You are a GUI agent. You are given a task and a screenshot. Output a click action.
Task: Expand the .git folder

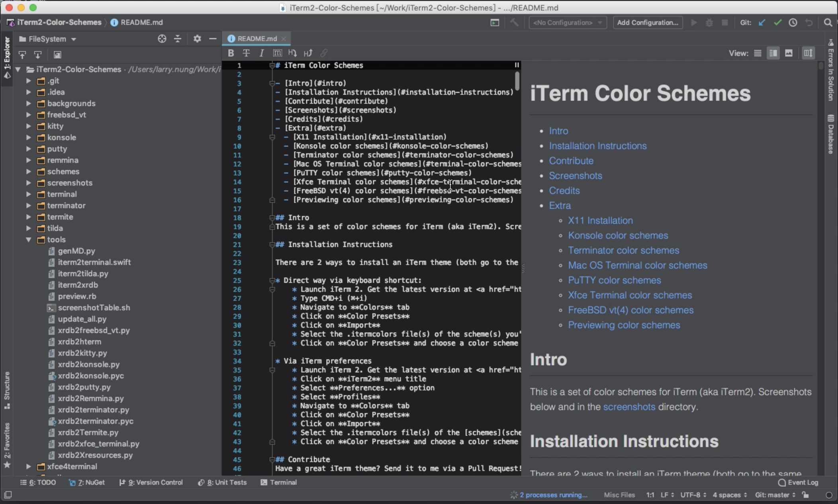pos(29,81)
